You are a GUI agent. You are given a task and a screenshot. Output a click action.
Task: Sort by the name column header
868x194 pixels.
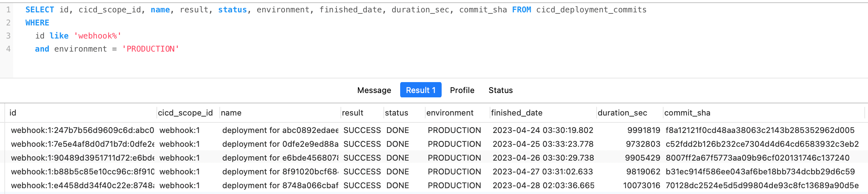pyautogui.click(x=231, y=113)
